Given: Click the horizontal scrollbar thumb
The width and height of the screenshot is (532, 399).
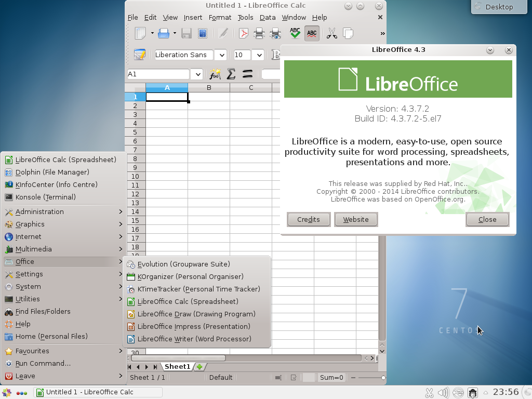Looking at the screenshot, I should pyautogui.click(x=178, y=358).
